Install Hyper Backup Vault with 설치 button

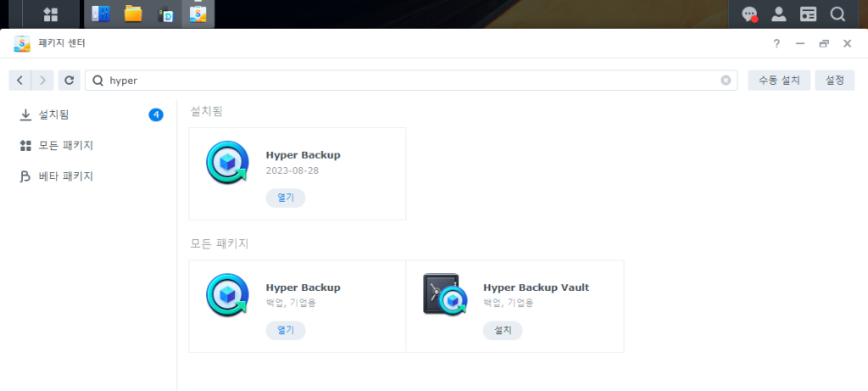pyautogui.click(x=503, y=331)
